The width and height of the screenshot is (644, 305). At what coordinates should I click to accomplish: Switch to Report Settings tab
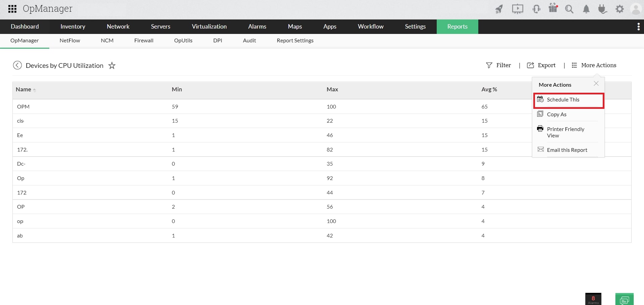pos(295,40)
